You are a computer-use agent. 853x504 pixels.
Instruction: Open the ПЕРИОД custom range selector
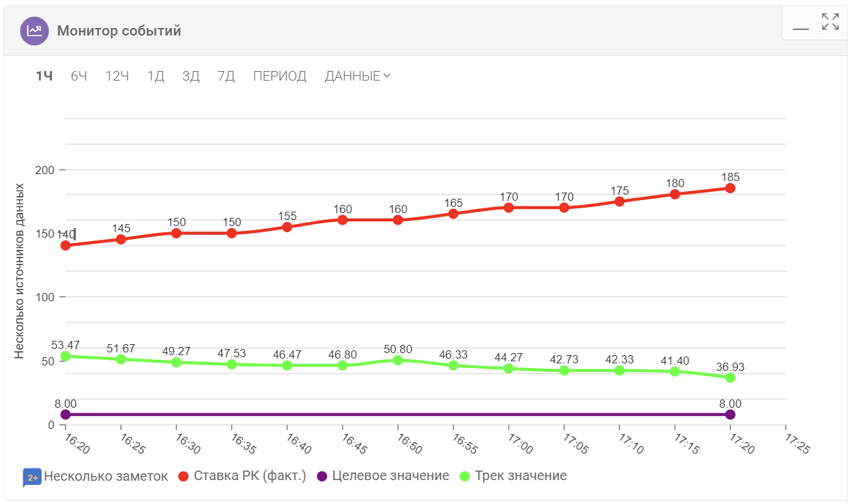click(279, 76)
